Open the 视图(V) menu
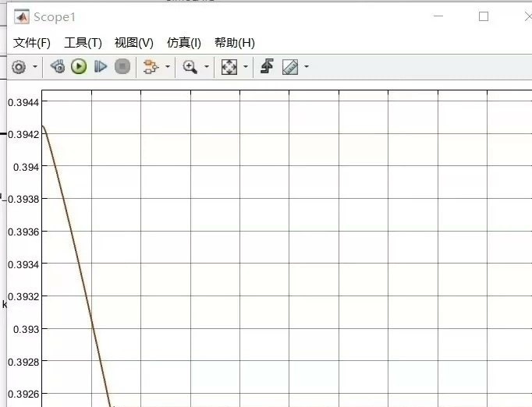532x407 pixels. (134, 43)
